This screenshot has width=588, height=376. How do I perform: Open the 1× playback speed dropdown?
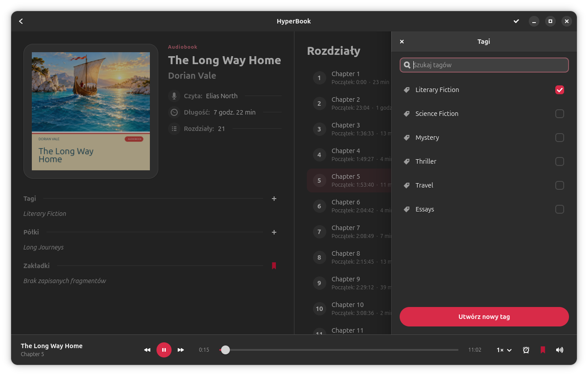coord(504,350)
